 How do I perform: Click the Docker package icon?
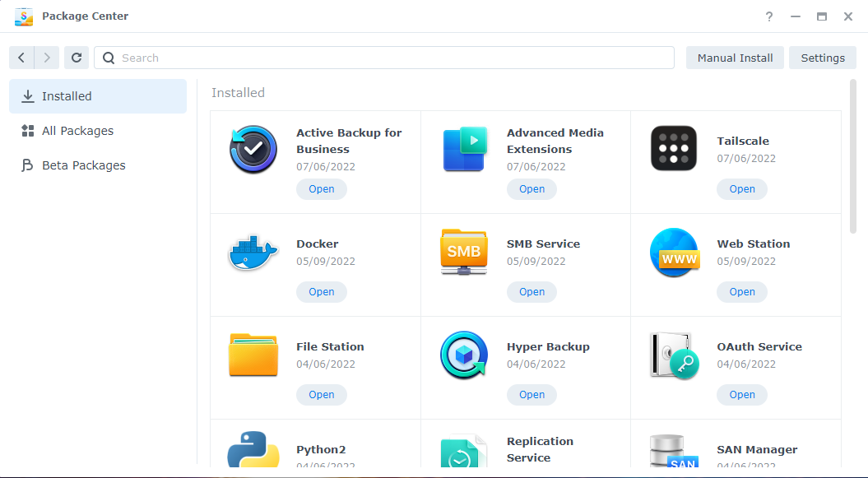(253, 253)
